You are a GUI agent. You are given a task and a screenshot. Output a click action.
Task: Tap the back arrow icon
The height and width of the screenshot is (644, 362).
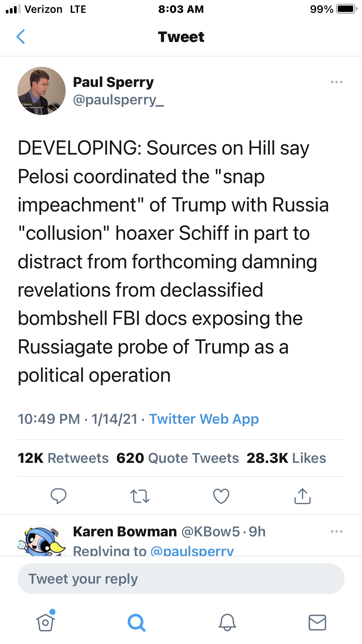21,37
